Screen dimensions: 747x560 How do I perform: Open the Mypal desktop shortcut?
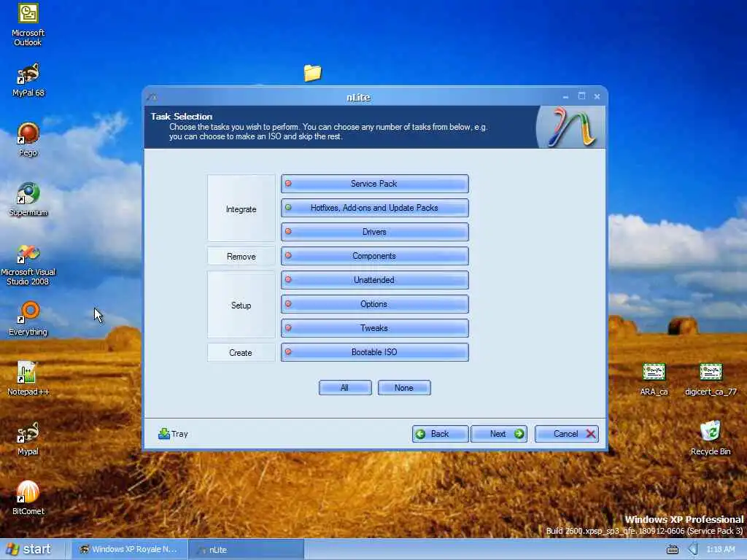[x=28, y=438]
